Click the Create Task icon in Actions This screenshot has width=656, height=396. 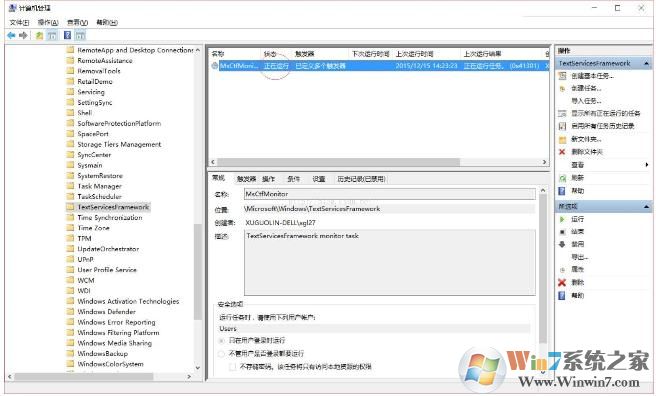click(x=562, y=89)
